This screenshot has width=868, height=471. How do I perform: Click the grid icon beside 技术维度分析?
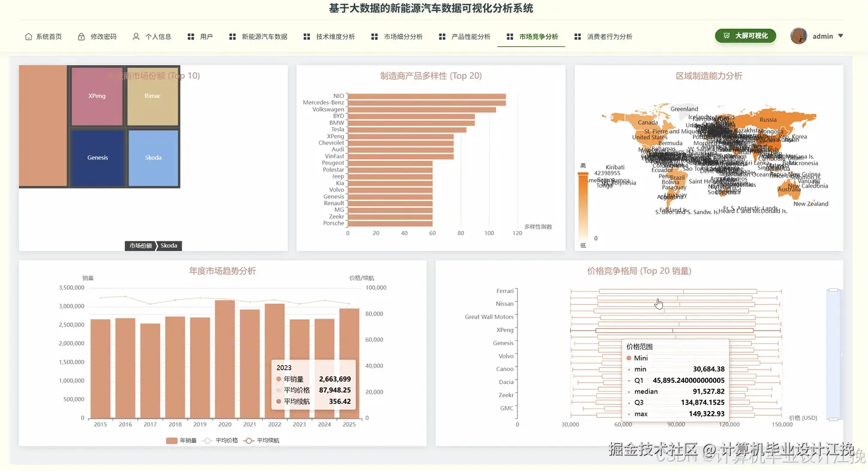tap(307, 37)
